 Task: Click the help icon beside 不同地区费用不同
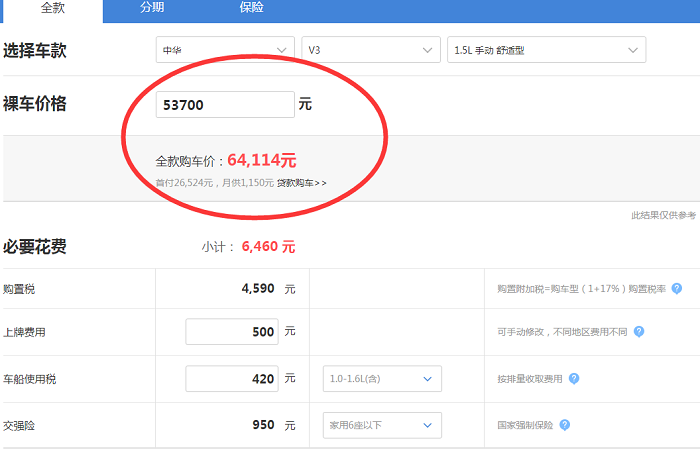pyautogui.click(x=639, y=332)
